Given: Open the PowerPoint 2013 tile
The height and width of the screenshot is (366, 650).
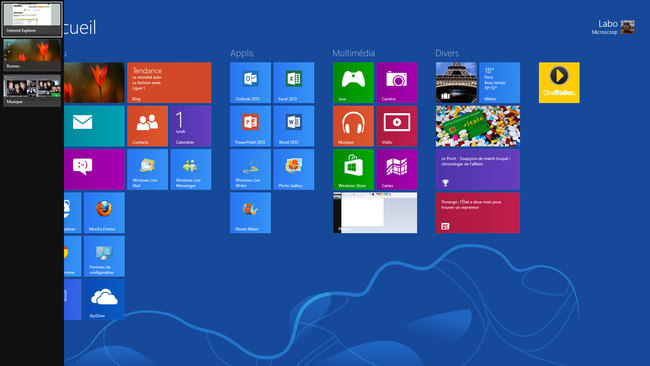Looking at the screenshot, I should coord(250,126).
